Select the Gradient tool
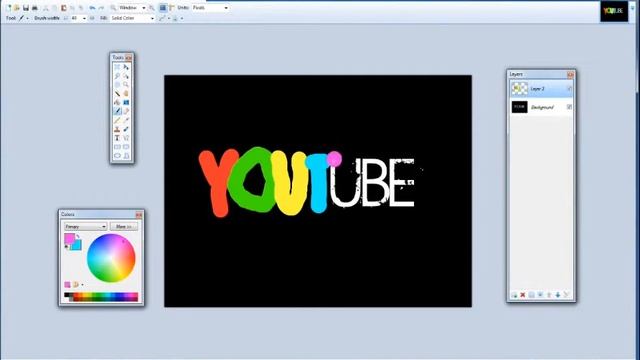The image size is (640, 360). coord(126,102)
